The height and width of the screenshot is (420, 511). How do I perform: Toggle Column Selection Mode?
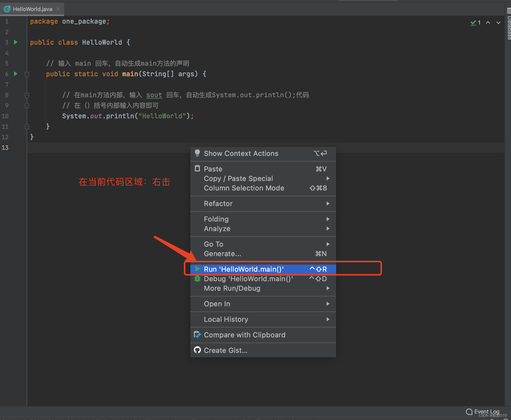(244, 188)
